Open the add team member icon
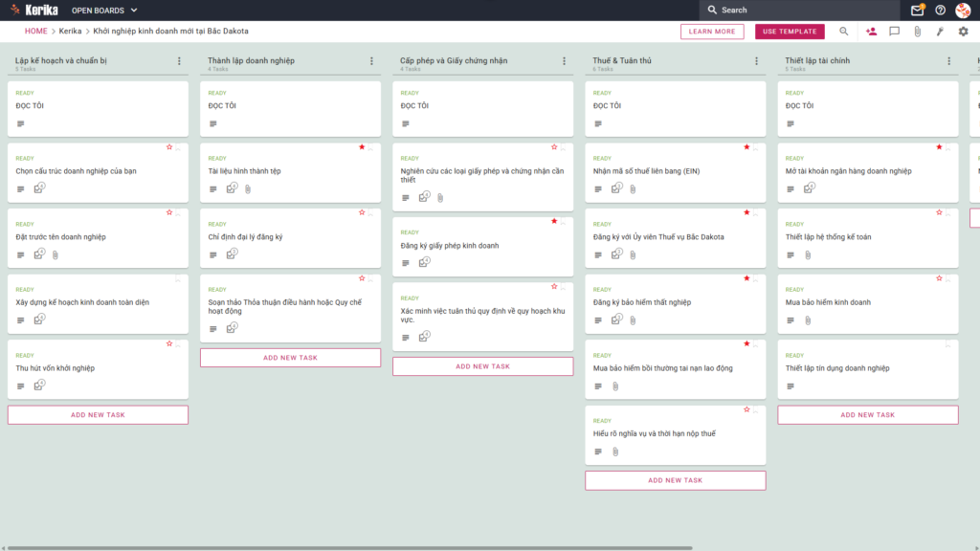 (x=871, y=32)
